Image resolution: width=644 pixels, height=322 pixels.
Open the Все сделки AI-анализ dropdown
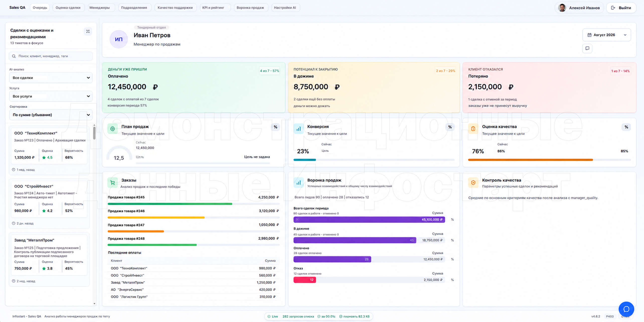coord(51,78)
